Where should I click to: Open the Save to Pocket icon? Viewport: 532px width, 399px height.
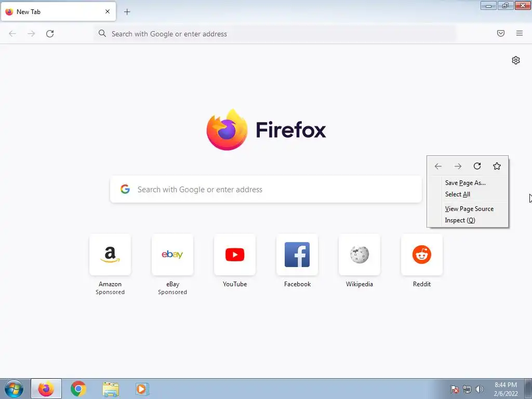point(501,33)
